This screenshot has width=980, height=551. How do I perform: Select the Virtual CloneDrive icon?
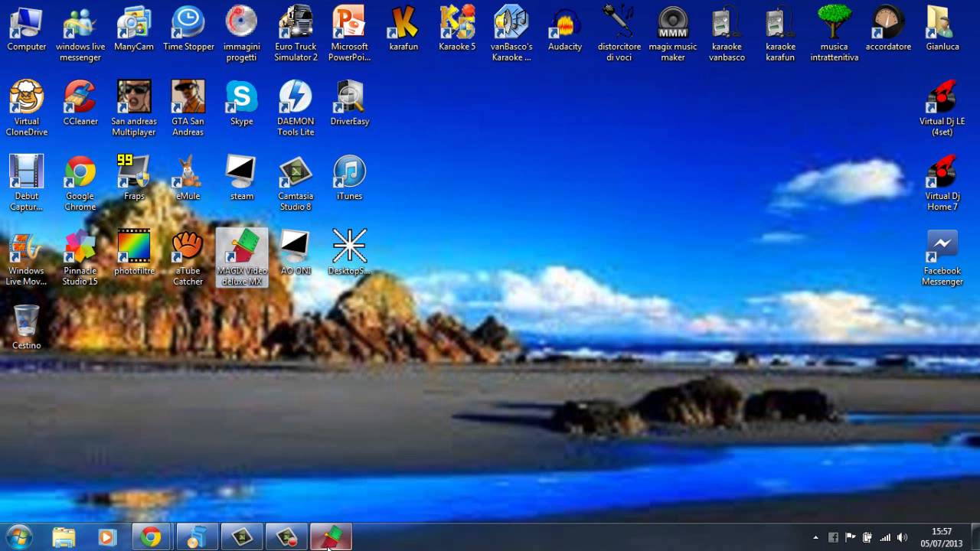[27, 109]
